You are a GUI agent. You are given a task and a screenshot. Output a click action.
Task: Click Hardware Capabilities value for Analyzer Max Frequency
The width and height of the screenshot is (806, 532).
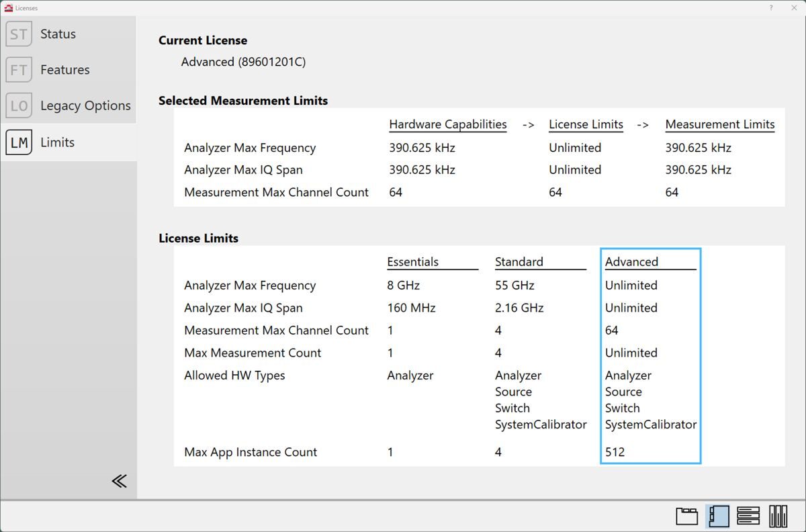pos(422,148)
